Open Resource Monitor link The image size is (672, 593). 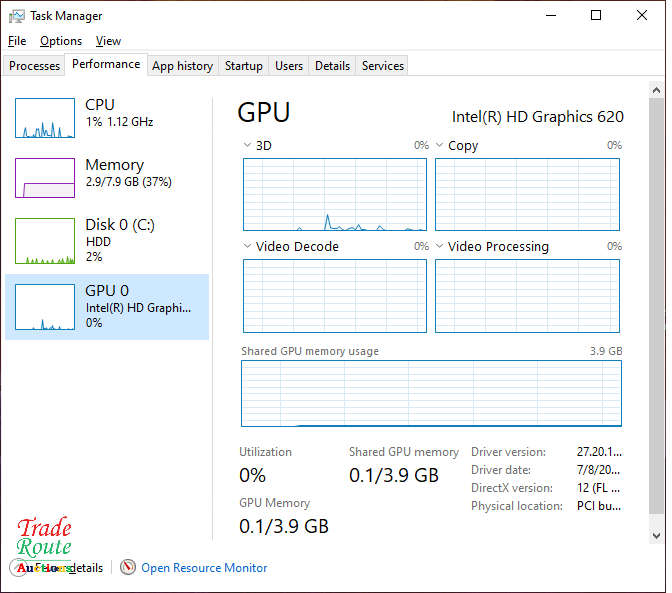pos(204,568)
